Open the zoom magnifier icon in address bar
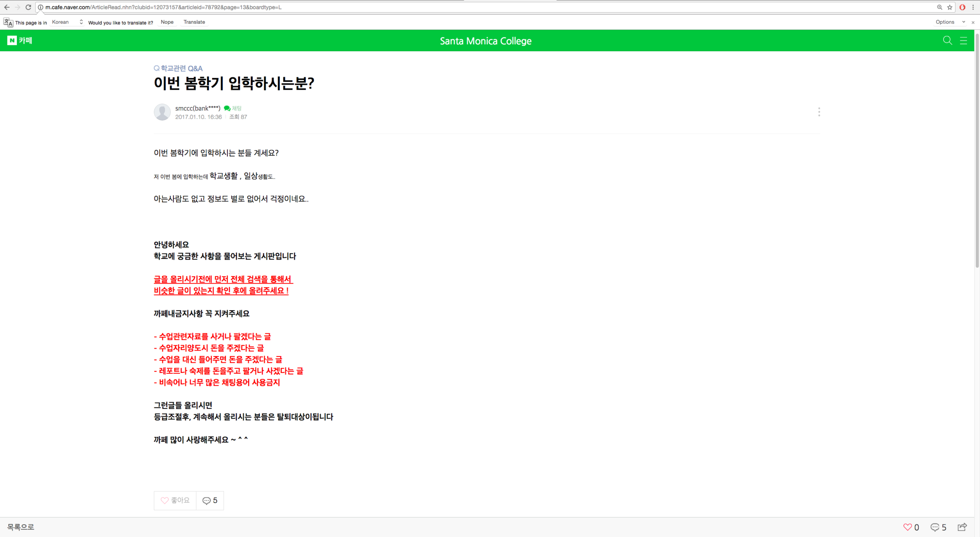 (x=939, y=7)
